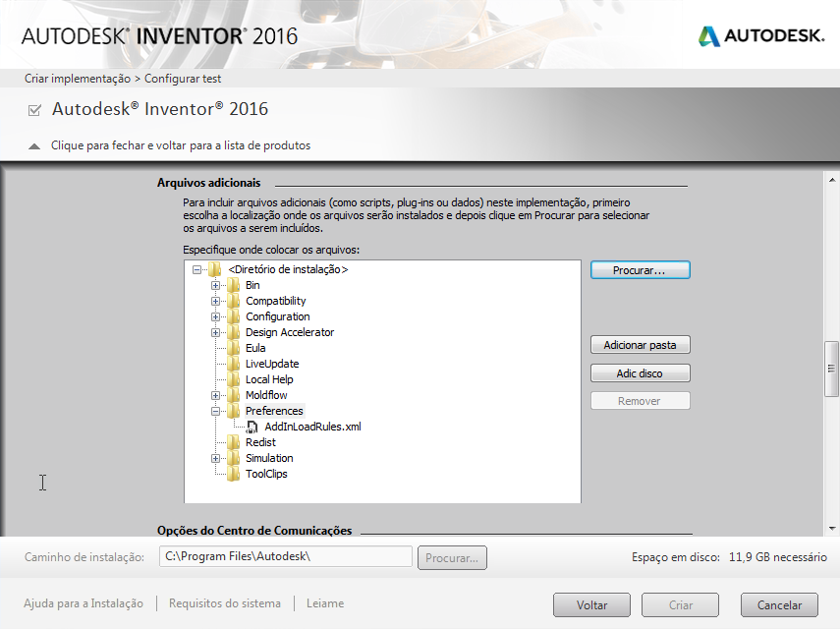
Task: Click the Adicionar pasta button
Action: (641, 345)
